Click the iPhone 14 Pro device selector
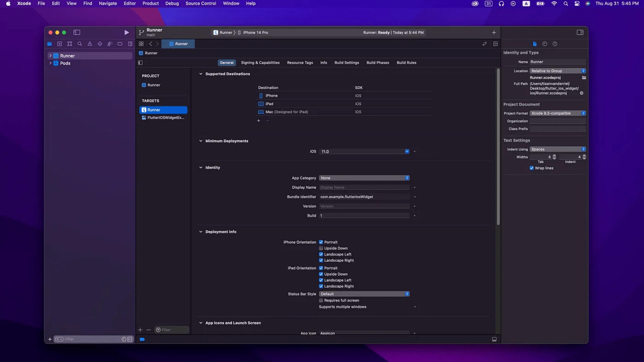Viewport: 644px width, 362px height. tap(255, 33)
